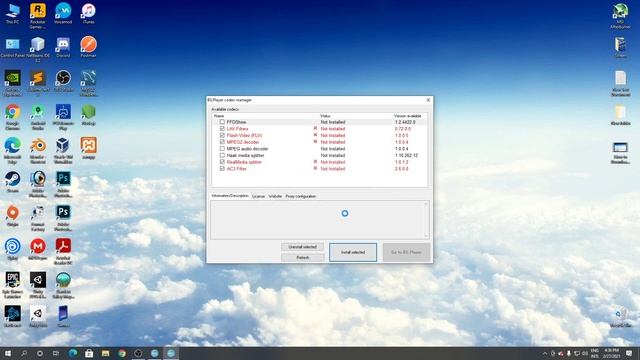Open iTunes desktop icon
Image resolution: width=640 pixels, height=360 pixels.
tap(89, 13)
